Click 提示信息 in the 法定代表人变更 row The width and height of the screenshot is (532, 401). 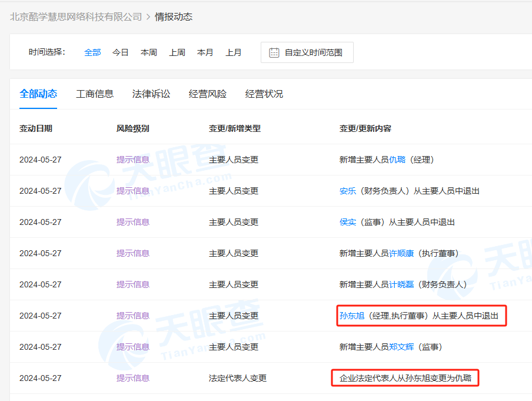pos(133,378)
